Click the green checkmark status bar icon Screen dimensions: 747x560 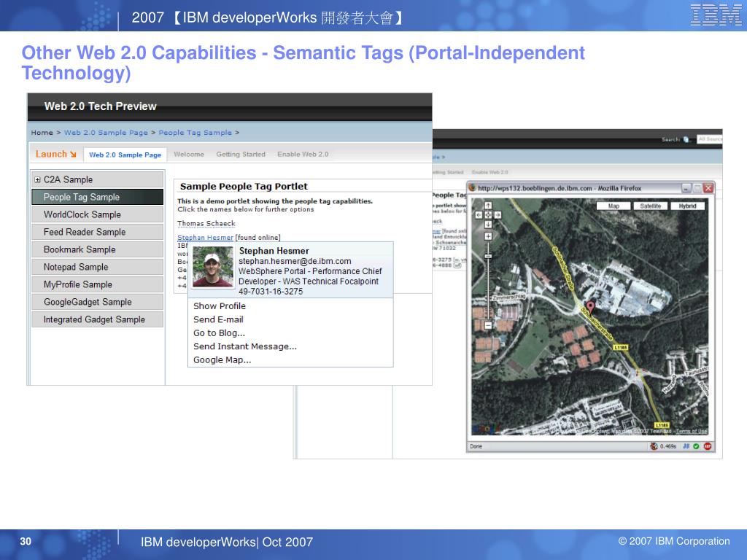pyautogui.click(x=696, y=446)
